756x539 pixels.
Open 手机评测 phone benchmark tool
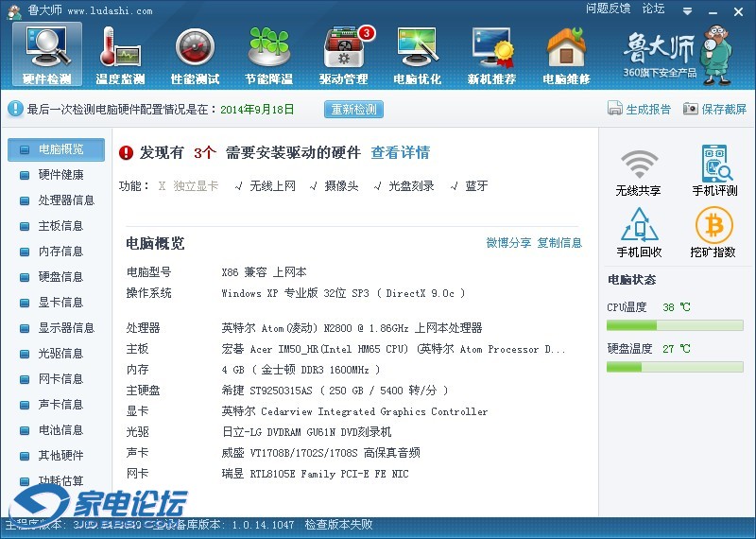point(714,172)
